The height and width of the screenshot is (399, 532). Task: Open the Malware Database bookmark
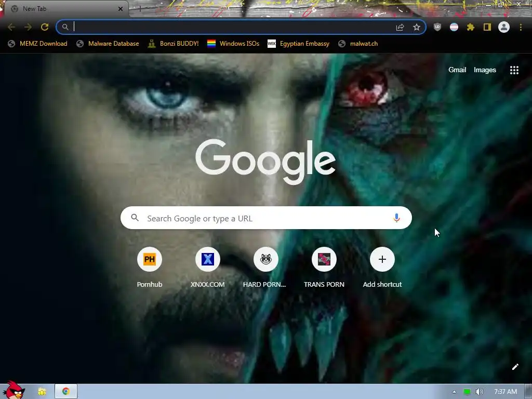(x=108, y=44)
